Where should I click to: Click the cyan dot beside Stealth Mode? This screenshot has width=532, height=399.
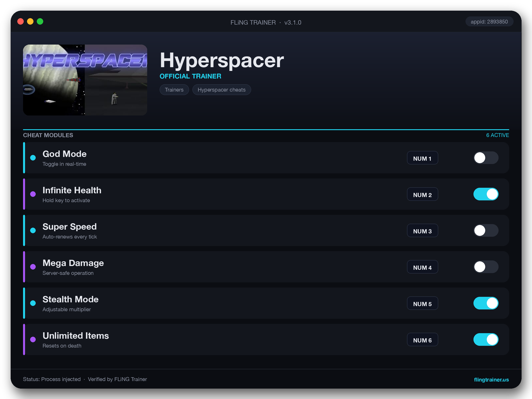point(33,303)
